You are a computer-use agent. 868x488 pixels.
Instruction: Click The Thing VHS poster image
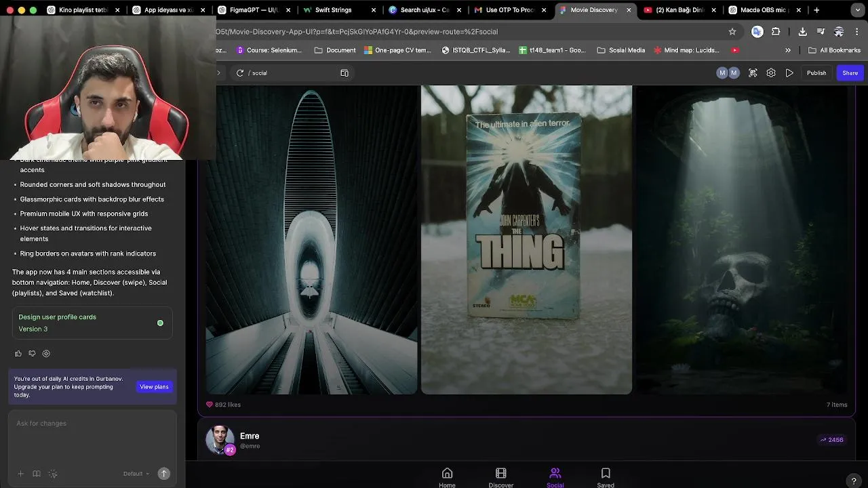tap(526, 239)
